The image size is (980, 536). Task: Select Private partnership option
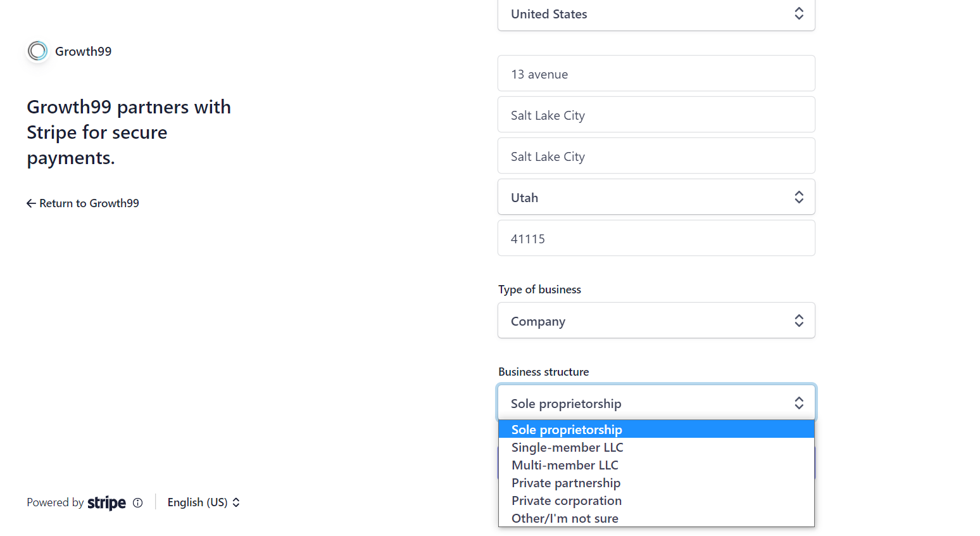point(566,483)
